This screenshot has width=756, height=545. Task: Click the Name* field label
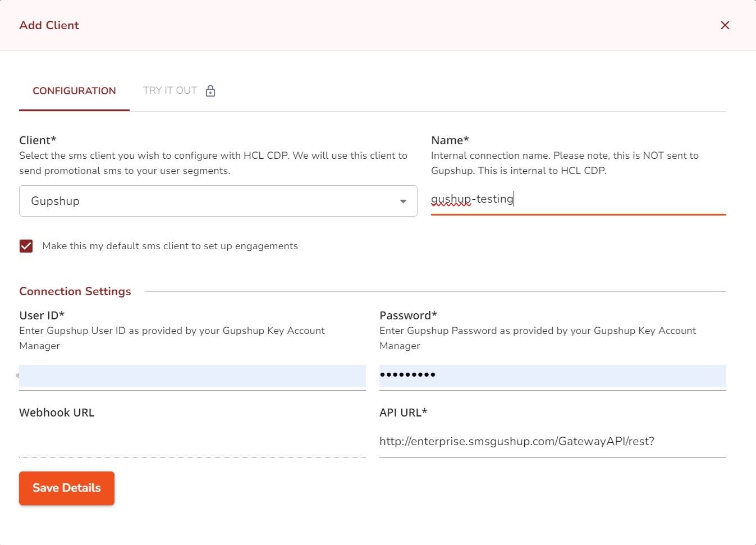[x=450, y=140]
